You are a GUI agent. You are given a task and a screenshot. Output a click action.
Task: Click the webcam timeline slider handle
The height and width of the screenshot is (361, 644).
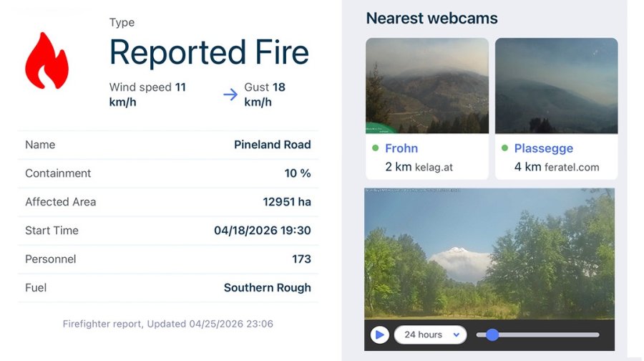click(x=492, y=334)
